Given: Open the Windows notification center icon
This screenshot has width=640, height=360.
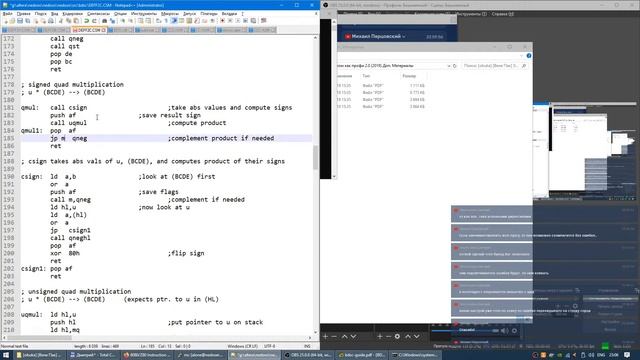Looking at the screenshot, I should [627, 355].
